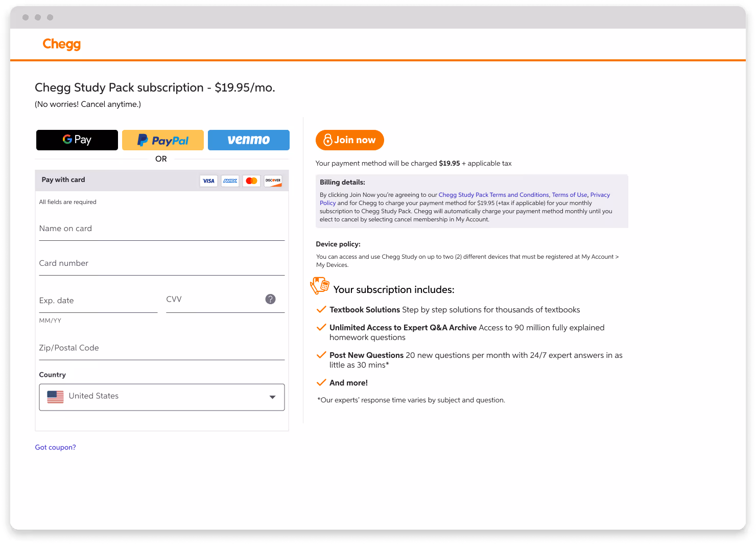Open the United States country selector

pyautogui.click(x=162, y=397)
